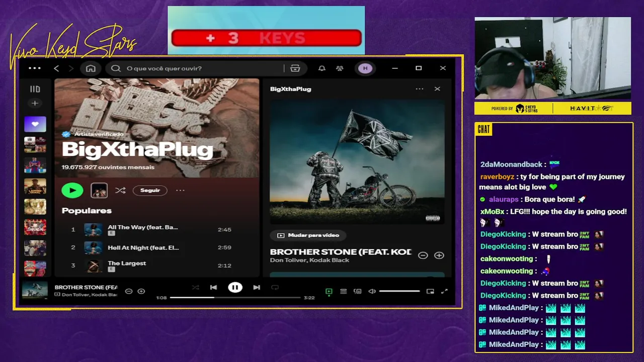644x362 pixels.
Task: Go back with the left arrow
Action: tap(56, 68)
